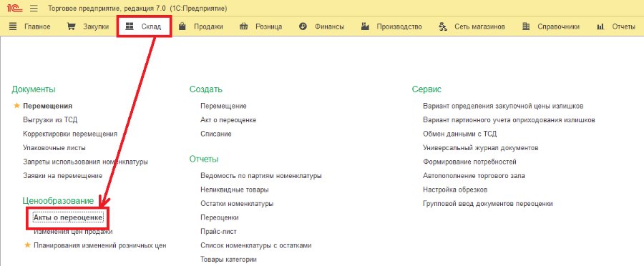Open Автопополнение торгового зала
The height and width of the screenshot is (266, 644).
click(x=474, y=176)
